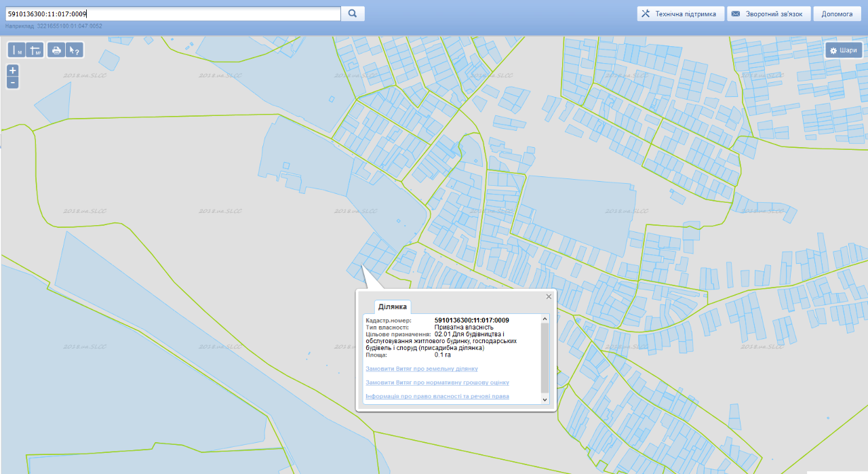Click the popup vertical scrollbar thumb

point(544,357)
